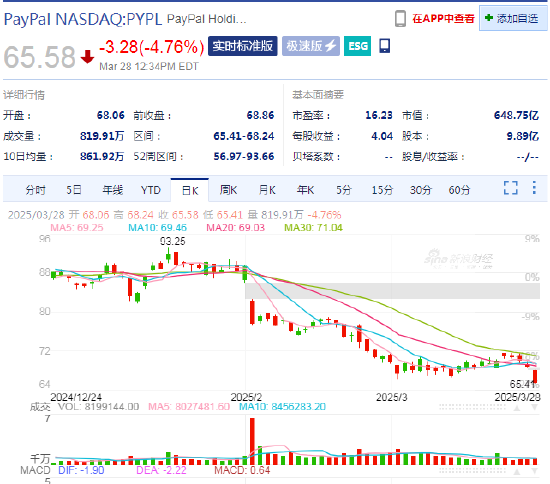
Task: Click the MA5: 69.25 indicator label
Action: pos(77,228)
